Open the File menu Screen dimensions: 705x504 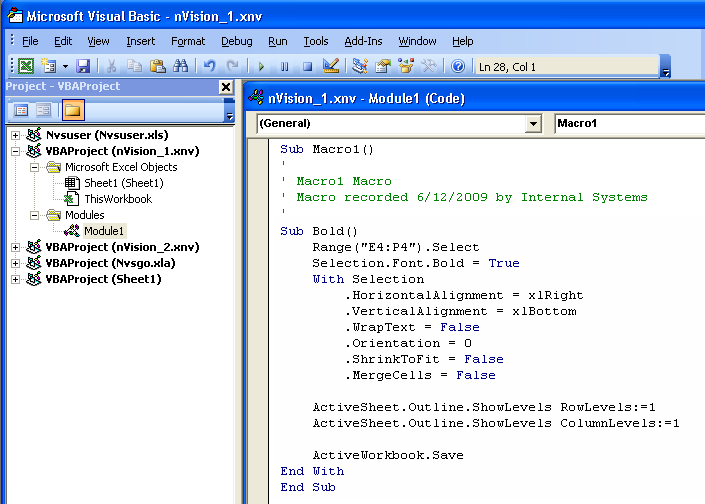coord(30,41)
